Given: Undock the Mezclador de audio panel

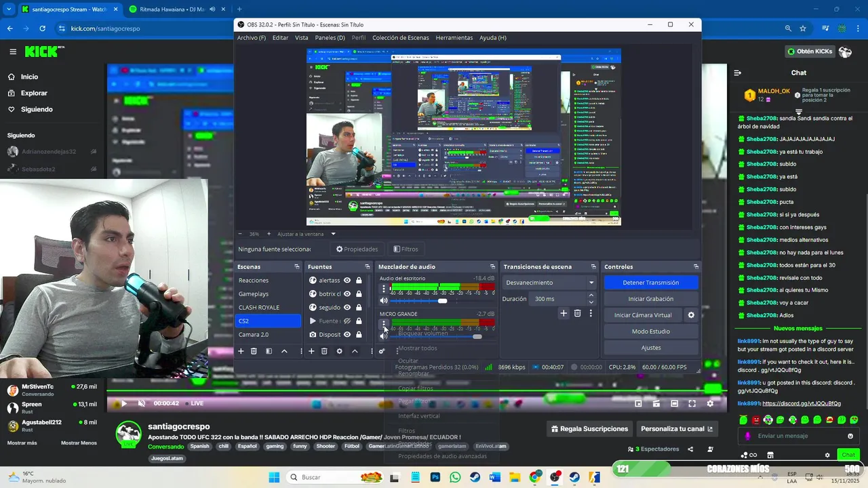Looking at the screenshot, I should coord(493,266).
